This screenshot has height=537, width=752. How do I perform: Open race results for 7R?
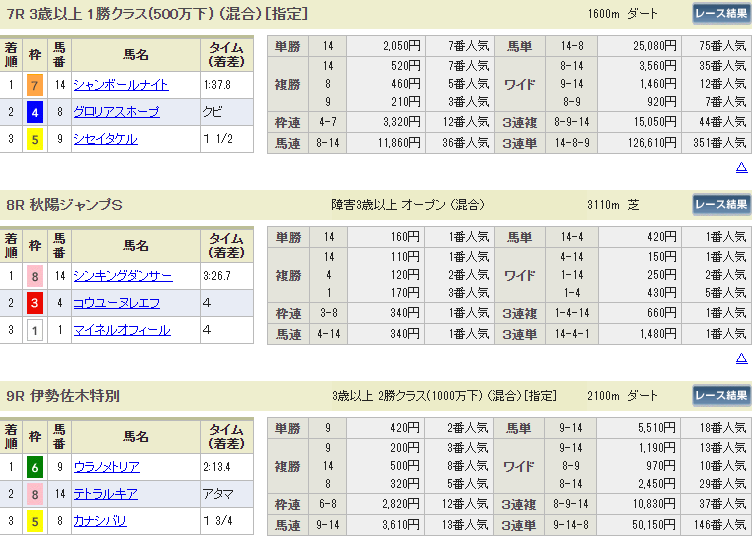click(721, 13)
